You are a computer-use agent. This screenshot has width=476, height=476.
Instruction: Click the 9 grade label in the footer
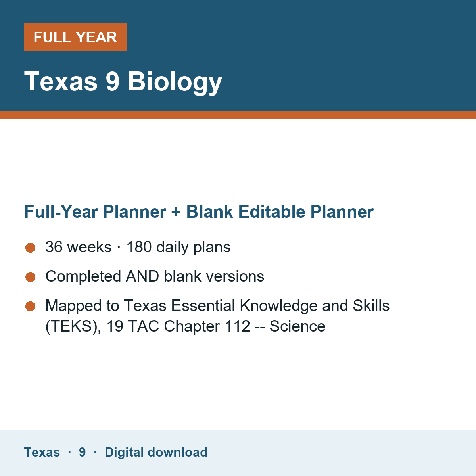point(82,452)
